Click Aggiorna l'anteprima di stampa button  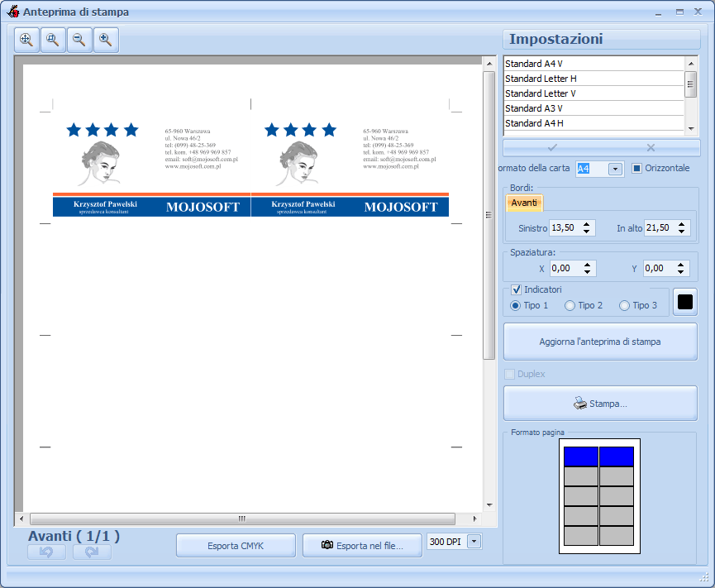pos(600,342)
